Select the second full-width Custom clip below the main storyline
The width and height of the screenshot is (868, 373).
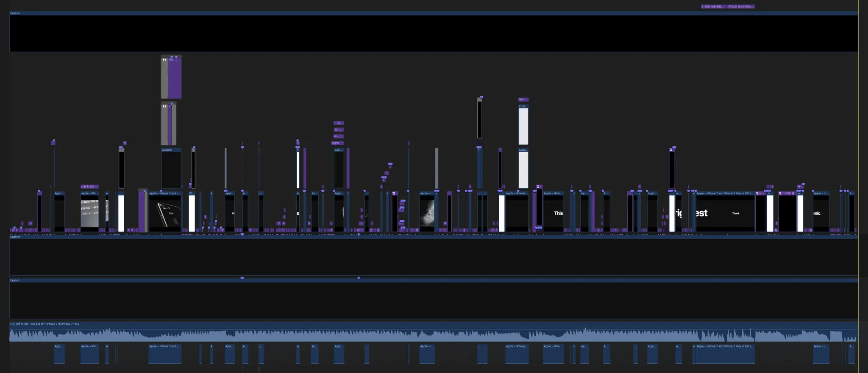(x=434, y=255)
